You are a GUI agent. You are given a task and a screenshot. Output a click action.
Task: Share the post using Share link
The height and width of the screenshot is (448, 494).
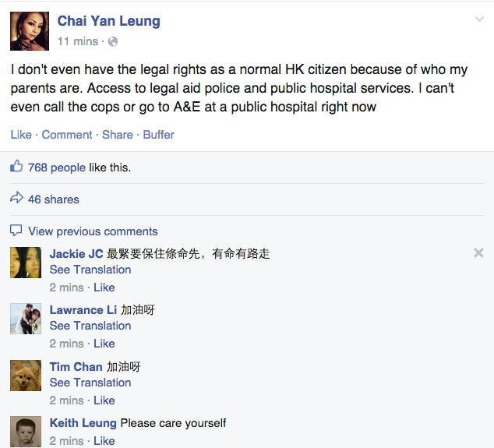[x=118, y=135]
